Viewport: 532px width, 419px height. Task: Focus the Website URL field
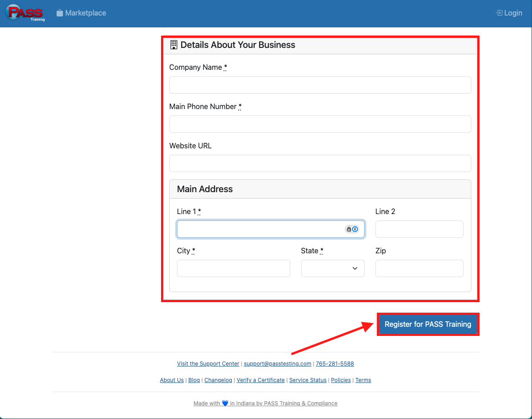pyautogui.click(x=320, y=163)
